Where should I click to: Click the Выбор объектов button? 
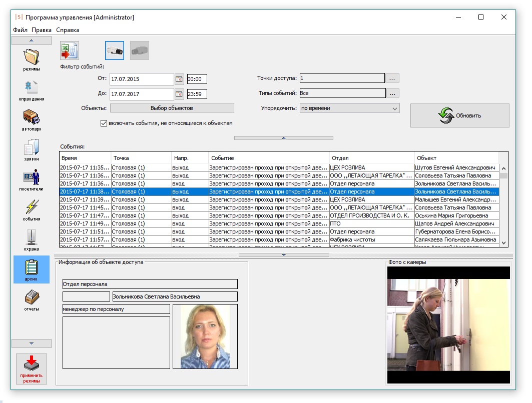172,108
